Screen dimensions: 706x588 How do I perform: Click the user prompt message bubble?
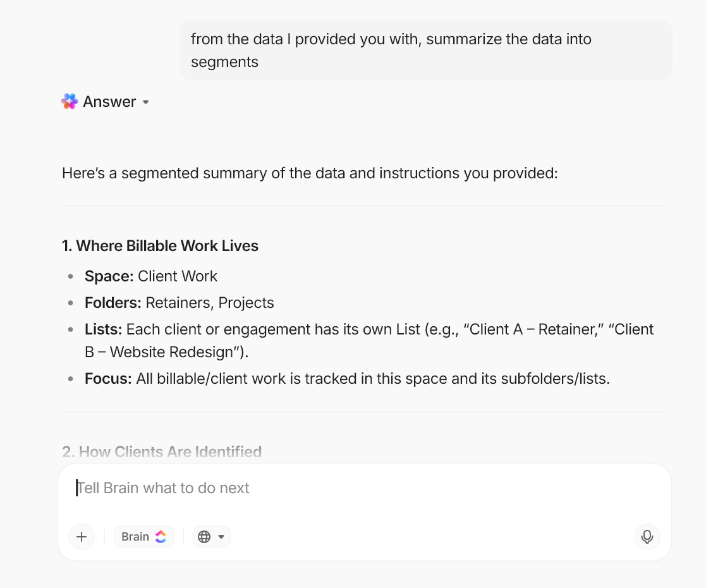[425, 50]
